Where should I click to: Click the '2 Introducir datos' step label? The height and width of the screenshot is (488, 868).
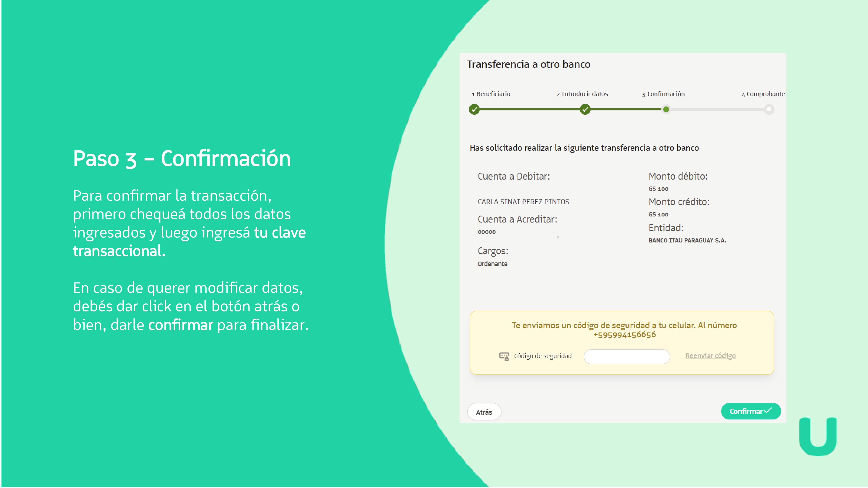pos(582,94)
